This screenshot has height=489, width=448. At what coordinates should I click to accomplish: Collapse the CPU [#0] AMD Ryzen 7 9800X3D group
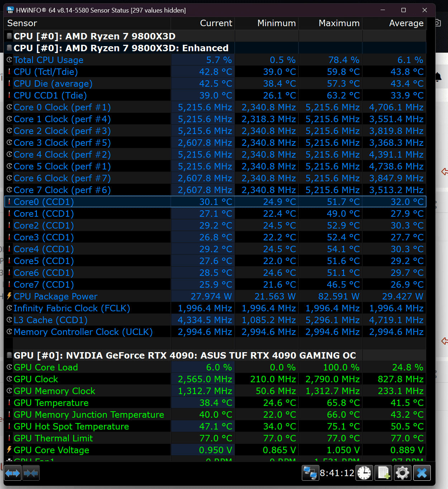[215, 36]
